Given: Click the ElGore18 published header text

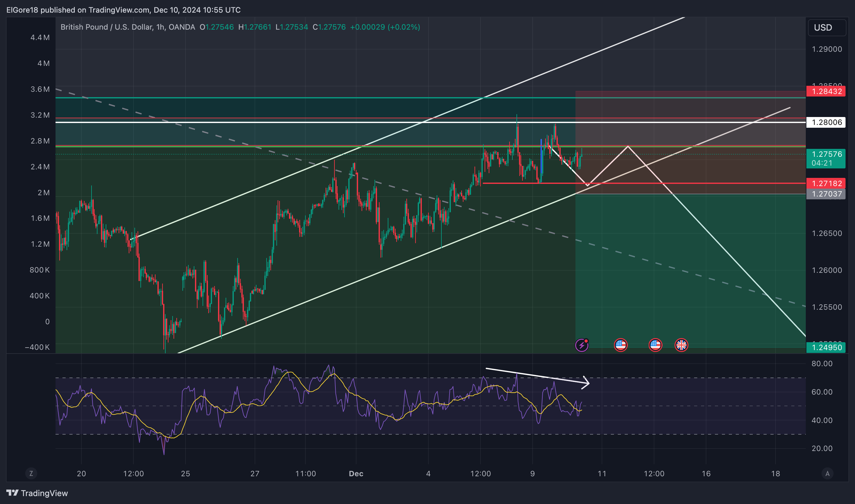Looking at the screenshot, I should coord(123,10).
